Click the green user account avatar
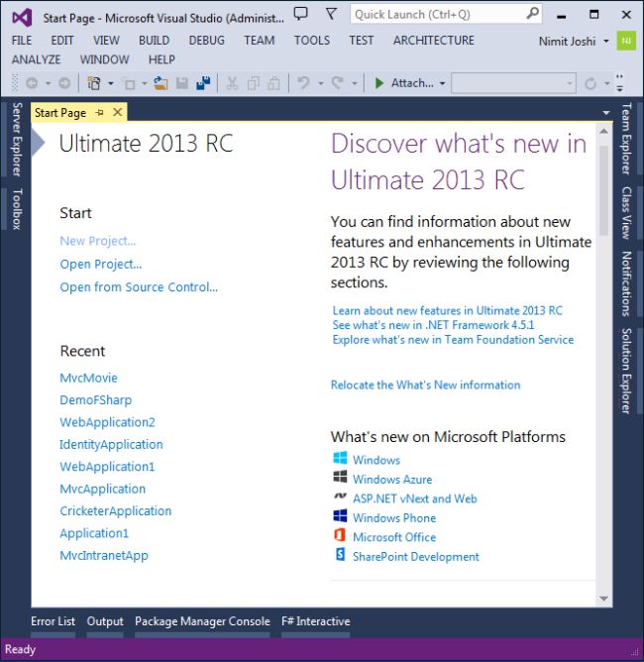Image resolution: width=644 pixels, height=662 pixels. [x=626, y=41]
